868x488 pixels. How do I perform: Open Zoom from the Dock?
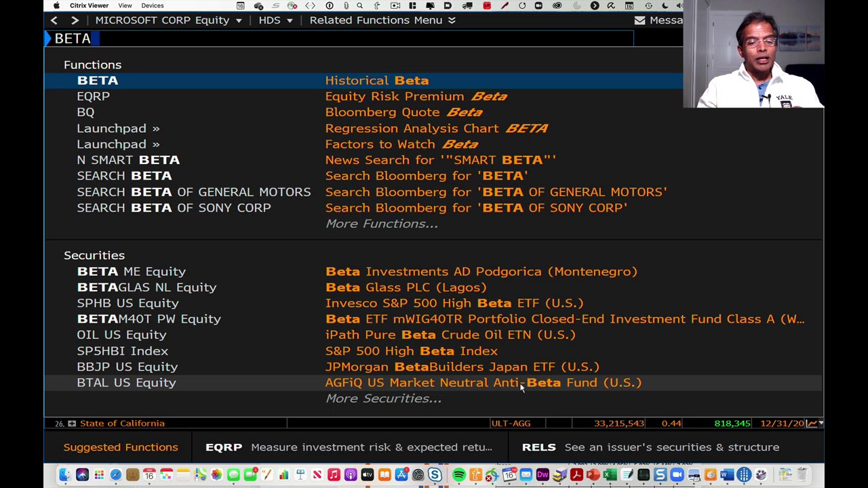coord(677,475)
